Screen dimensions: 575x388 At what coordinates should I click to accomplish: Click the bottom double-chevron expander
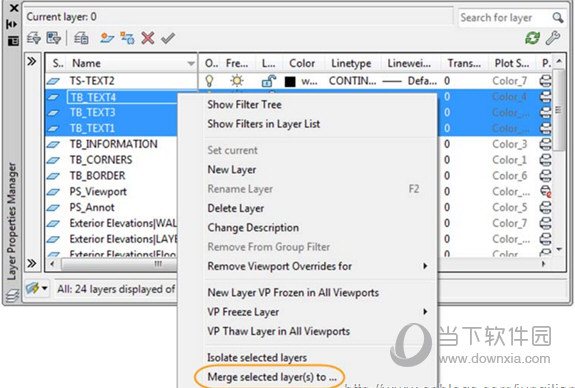click(32, 263)
